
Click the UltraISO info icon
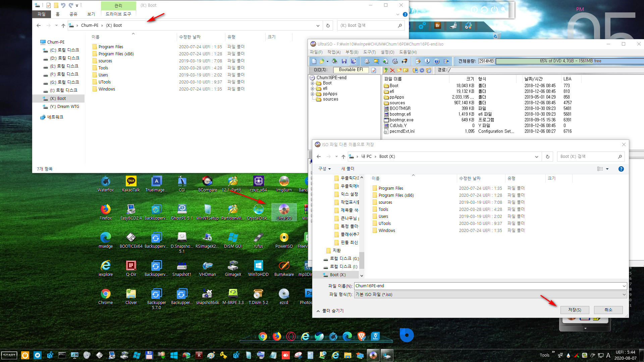[x=427, y=61]
